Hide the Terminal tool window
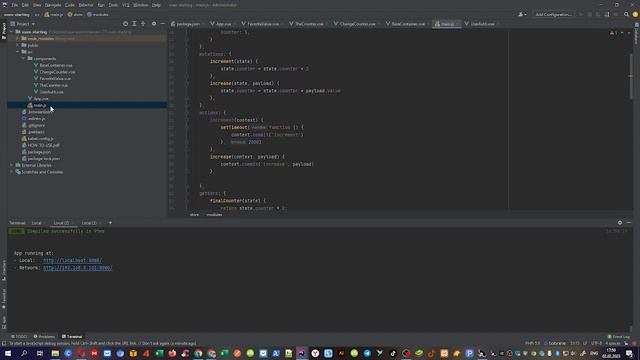The height and width of the screenshot is (360, 640). click(629, 223)
